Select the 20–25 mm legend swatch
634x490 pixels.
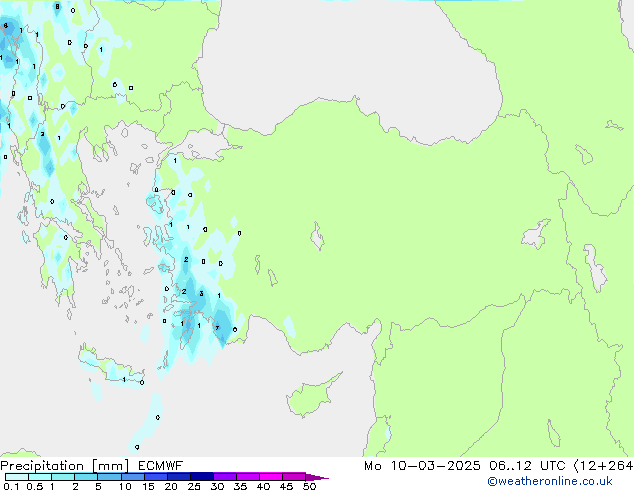point(178,477)
